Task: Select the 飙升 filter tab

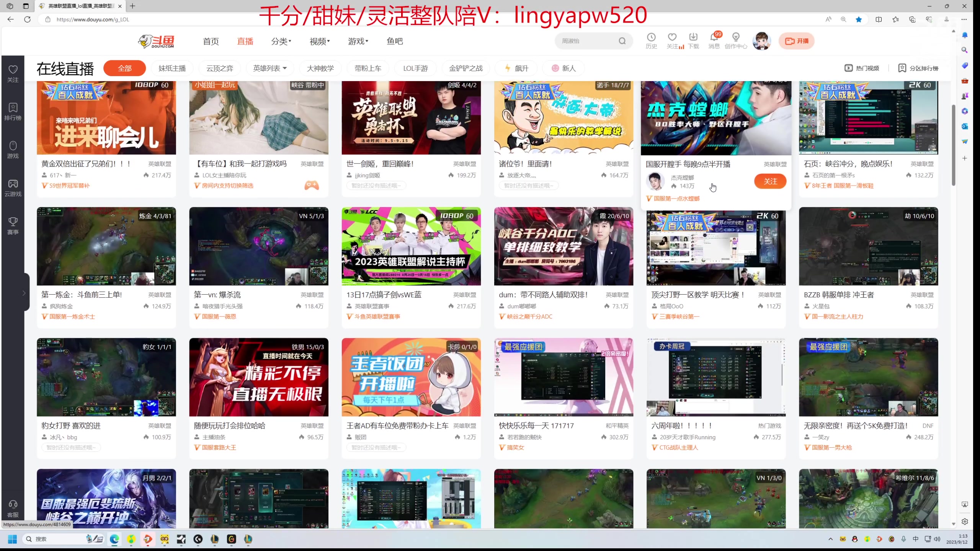Action: coord(516,68)
